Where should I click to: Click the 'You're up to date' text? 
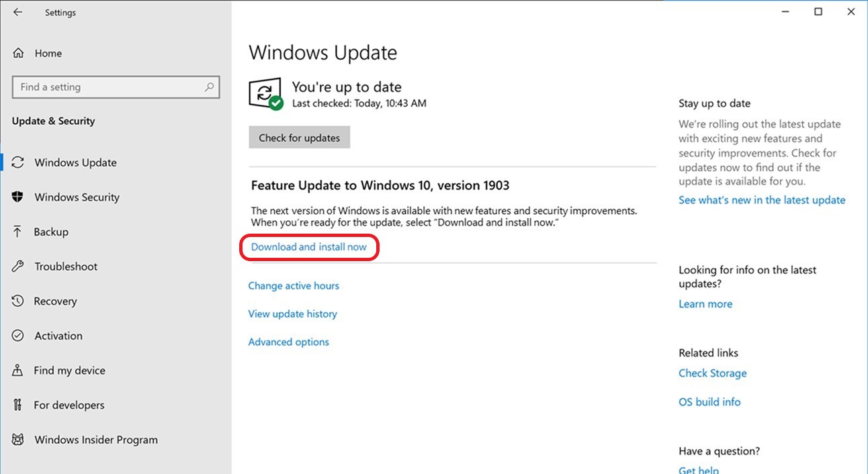pos(347,87)
